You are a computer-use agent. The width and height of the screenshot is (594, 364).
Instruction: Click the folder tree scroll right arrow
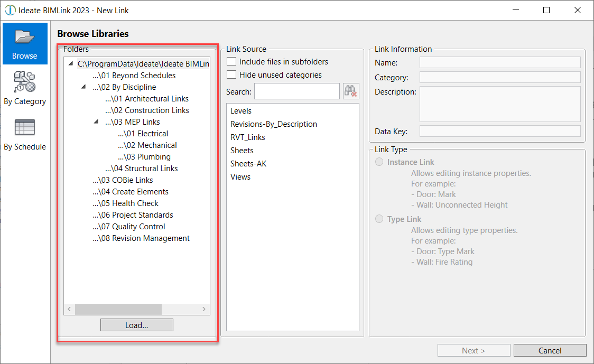[204, 309]
